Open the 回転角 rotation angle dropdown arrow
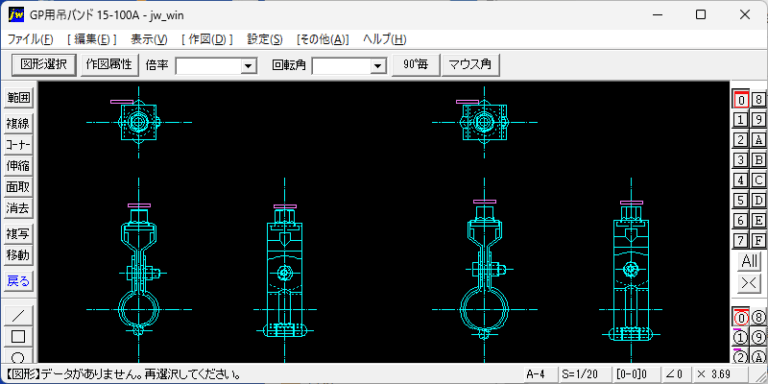Viewport: 768px width, 384px height. (377, 65)
